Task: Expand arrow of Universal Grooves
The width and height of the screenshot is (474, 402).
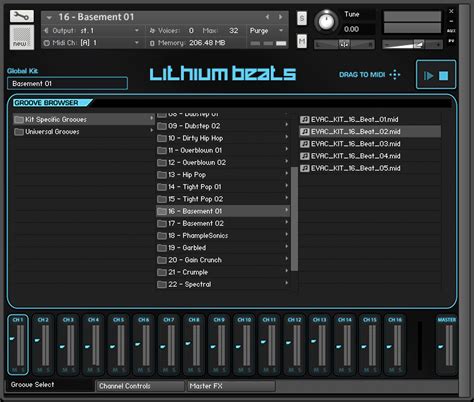Action: pyautogui.click(x=151, y=130)
